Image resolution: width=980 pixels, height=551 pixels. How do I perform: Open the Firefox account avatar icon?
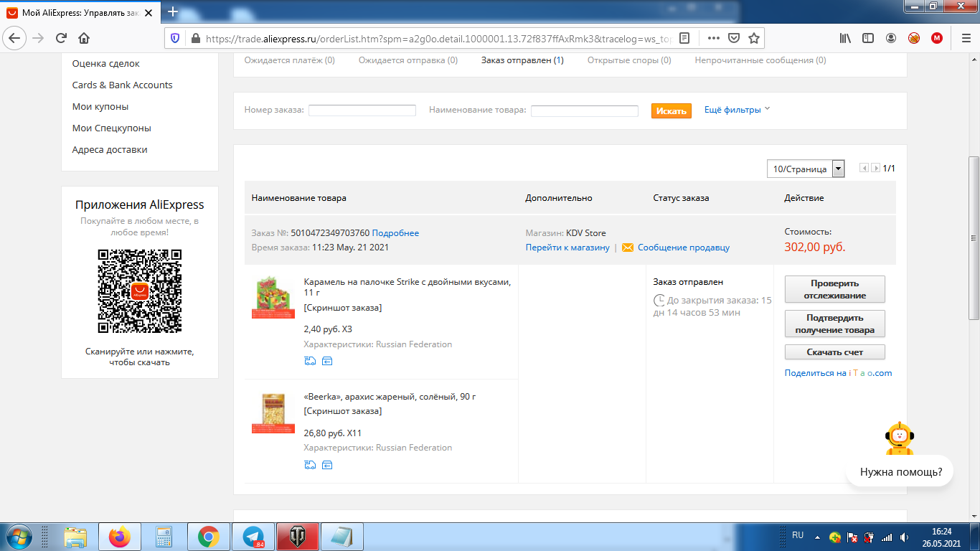click(891, 38)
